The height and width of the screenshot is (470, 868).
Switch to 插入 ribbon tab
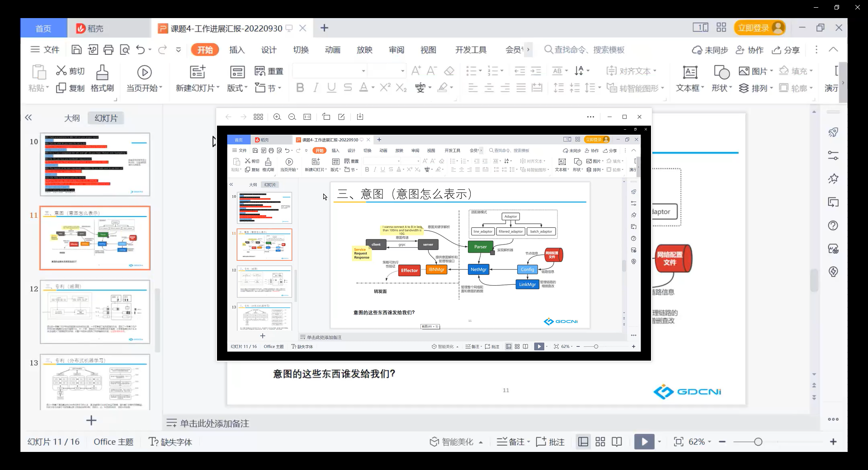point(237,50)
